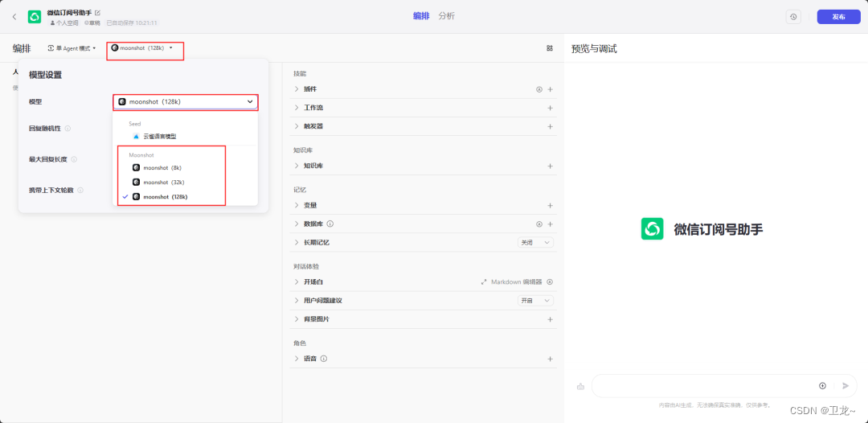
Task: Click info icon beside 携带上下文轮数
Action: [x=80, y=191]
